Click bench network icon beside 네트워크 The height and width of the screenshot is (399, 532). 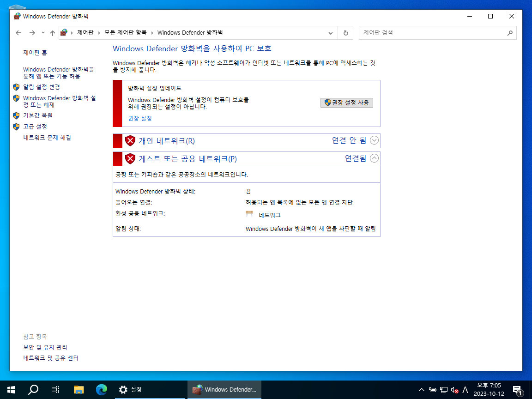(x=249, y=214)
